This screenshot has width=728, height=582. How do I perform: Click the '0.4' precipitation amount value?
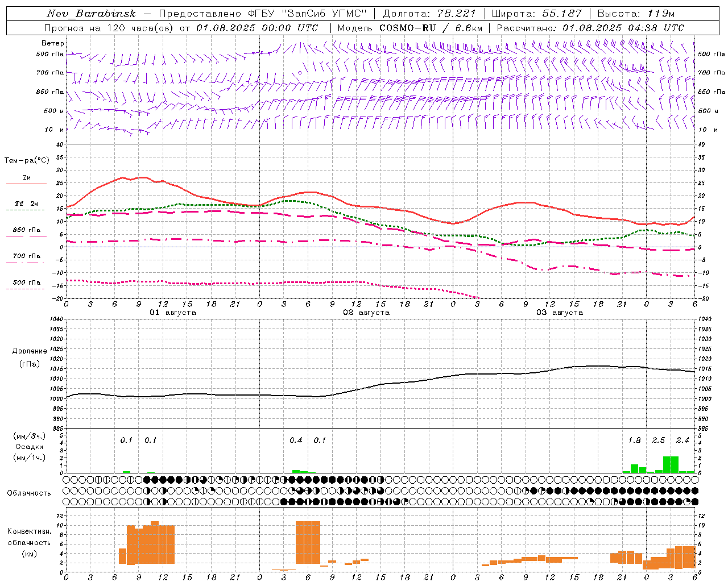[x=296, y=440]
